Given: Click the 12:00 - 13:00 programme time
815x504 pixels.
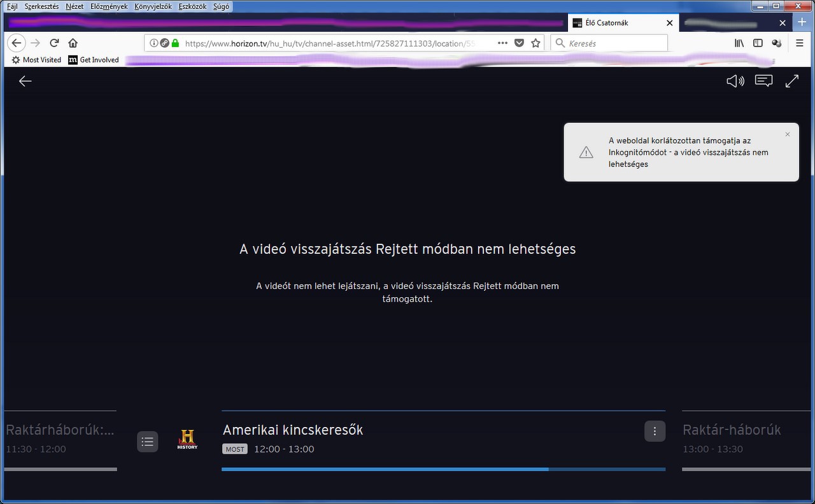Looking at the screenshot, I should click(x=284, y=449).
